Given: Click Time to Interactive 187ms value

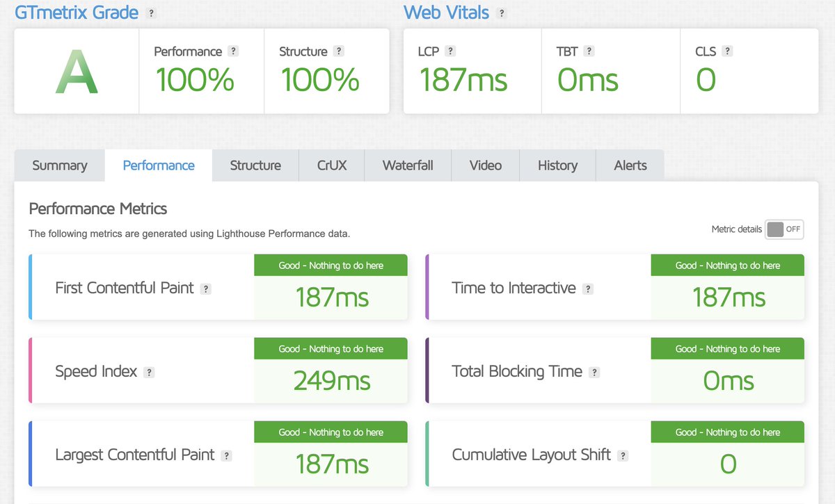Looking at the screenshot, I should point(729,298).
